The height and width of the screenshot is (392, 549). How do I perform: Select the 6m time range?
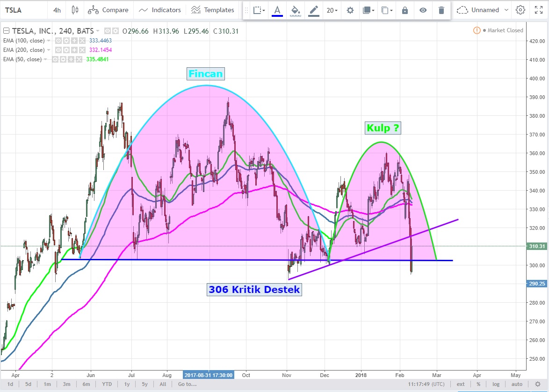click(86, 384)
